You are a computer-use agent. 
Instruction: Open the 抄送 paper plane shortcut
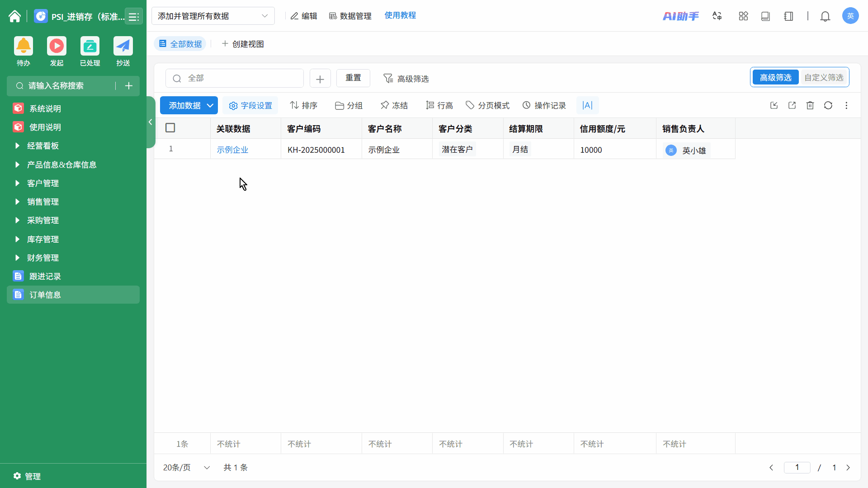(x=123, y=47)
